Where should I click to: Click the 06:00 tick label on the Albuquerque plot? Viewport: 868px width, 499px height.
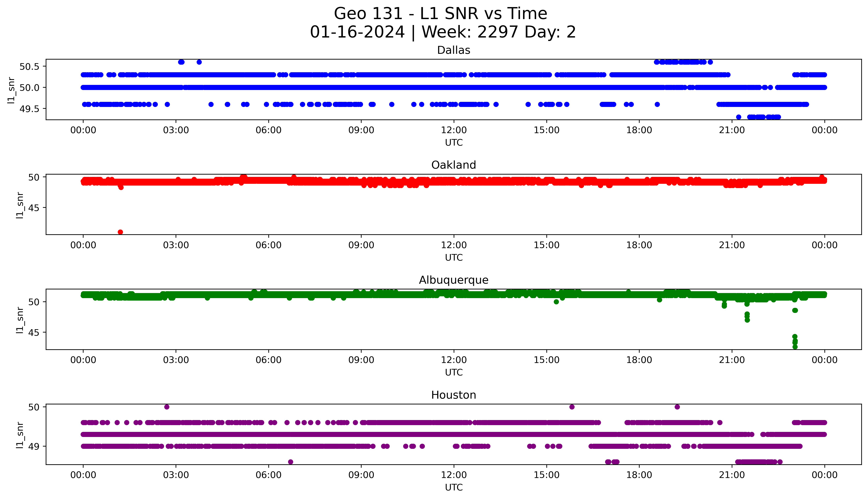tap(269, 360)
